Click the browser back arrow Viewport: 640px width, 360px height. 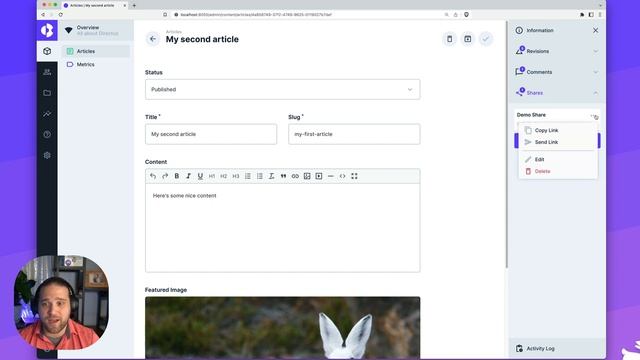point(43,14)
